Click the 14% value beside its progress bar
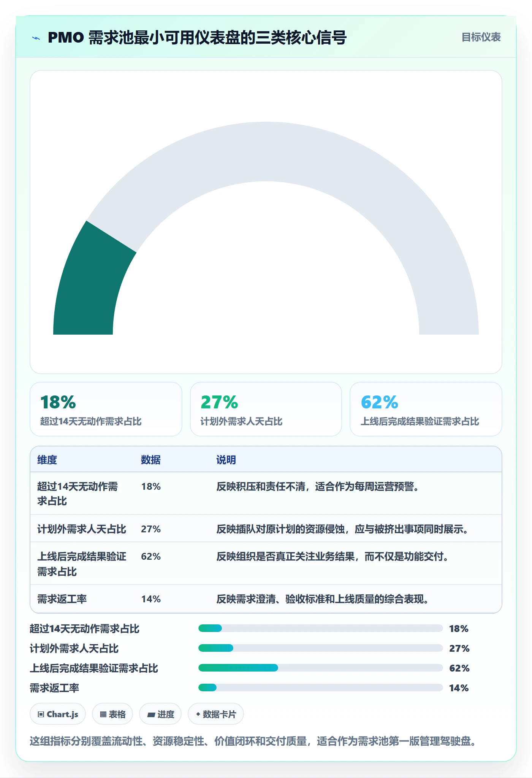Image resolution: width=532 pixels, height=778 pixels. tap(459, 688)
